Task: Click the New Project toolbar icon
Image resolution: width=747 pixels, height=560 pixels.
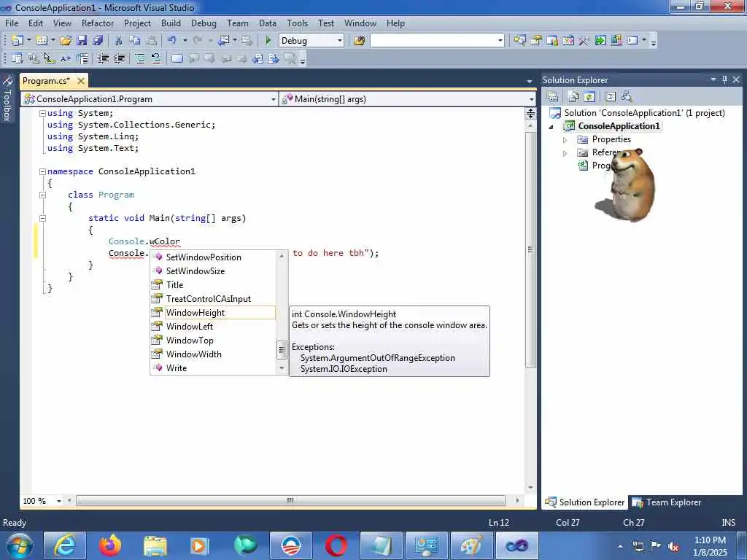Action: coord(18,41)
